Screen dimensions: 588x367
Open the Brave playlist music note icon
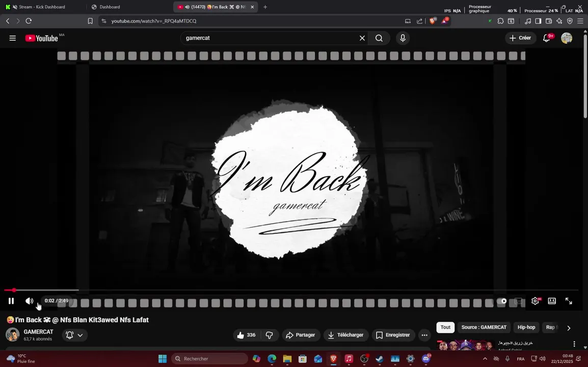point(528,21)
